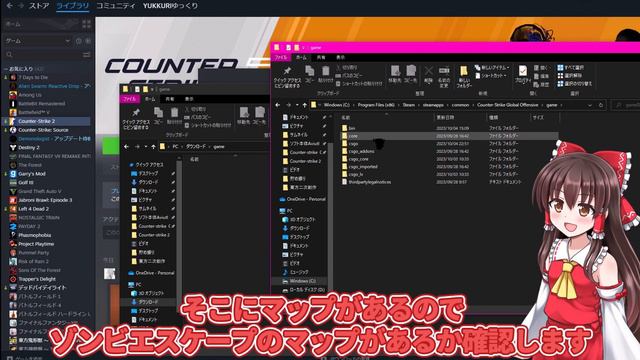Click the Back arrow in the Downloads Explorer window
Image resolution: width=640 pixels, height=360 pixels.
(x=127, y=147)
